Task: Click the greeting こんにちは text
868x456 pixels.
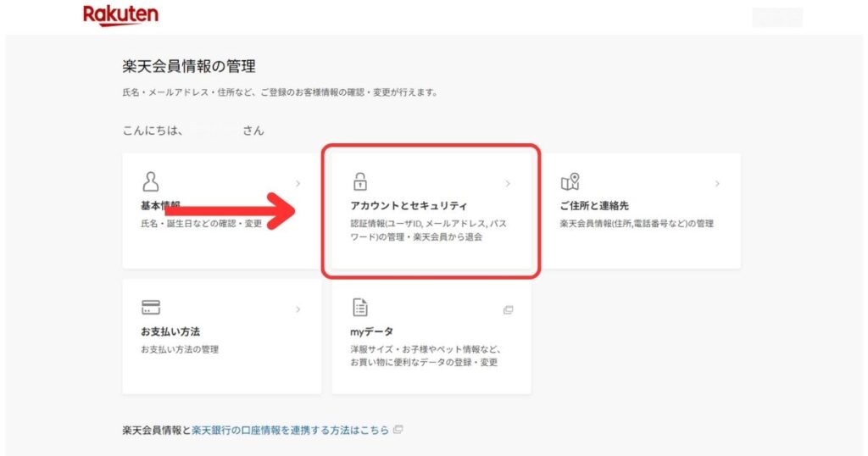Action: click(153, 131)
